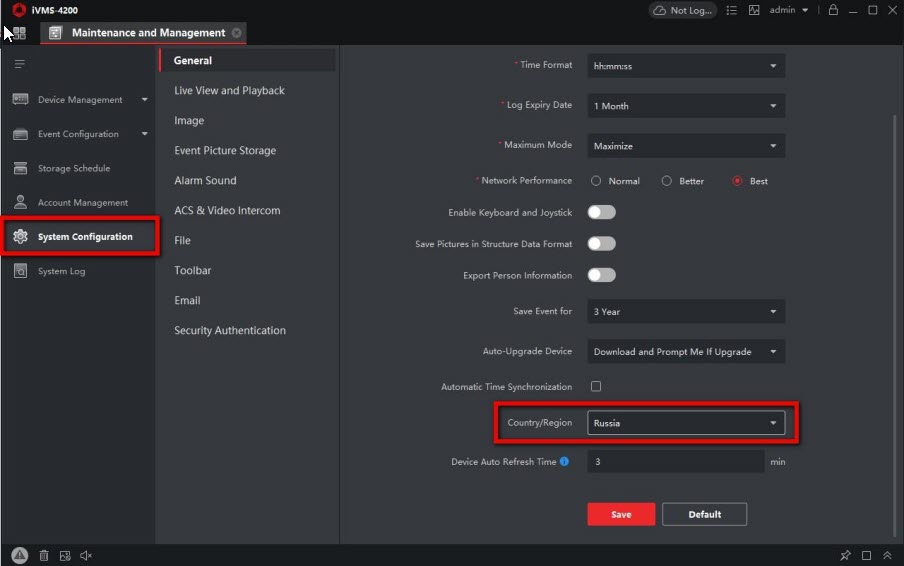Mute audio with the speaker icon
Viewport: 904px width, 566px height.
pyautogui.click(x=86, y=555)
